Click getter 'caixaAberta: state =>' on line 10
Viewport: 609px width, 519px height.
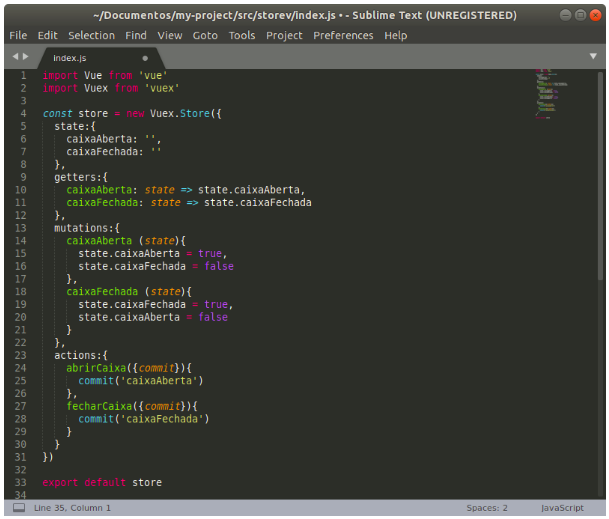129,190
